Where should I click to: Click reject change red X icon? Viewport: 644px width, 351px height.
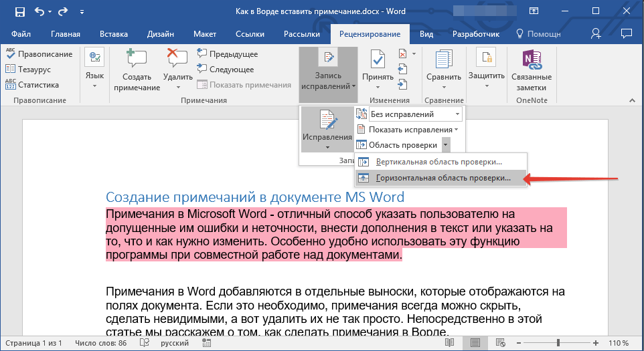point(403,54)
